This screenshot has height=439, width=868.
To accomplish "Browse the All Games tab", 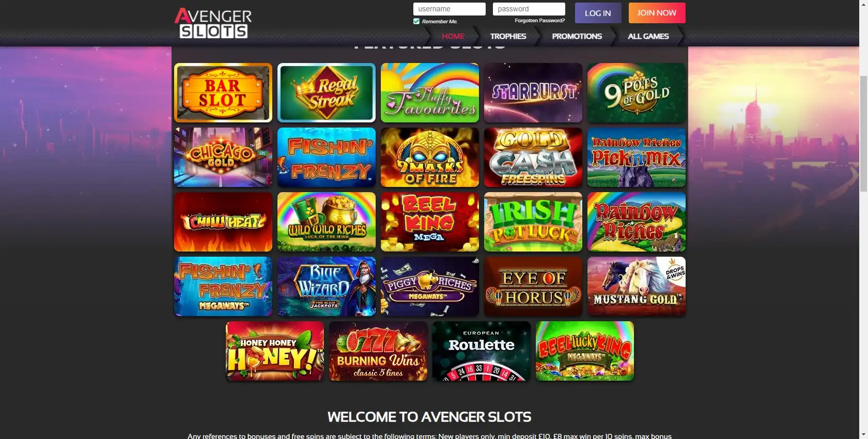I will pos(648,36).
